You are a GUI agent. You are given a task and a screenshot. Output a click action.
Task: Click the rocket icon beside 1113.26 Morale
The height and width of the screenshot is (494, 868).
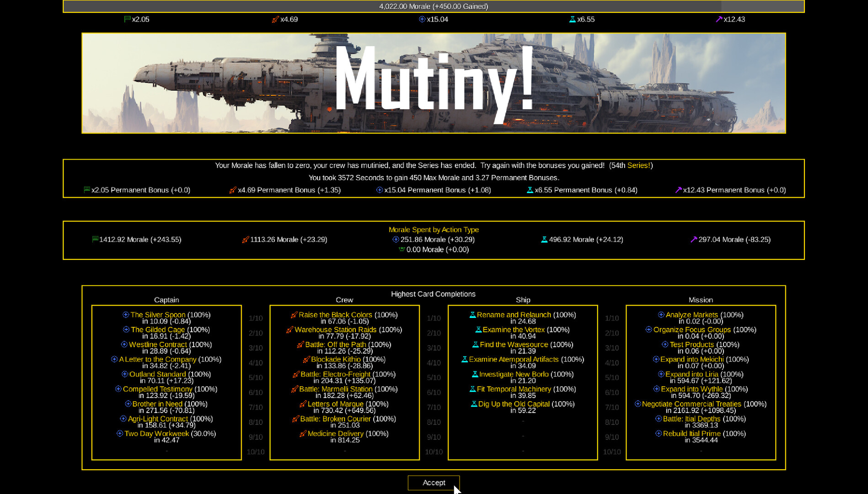[x=246, y=239]
